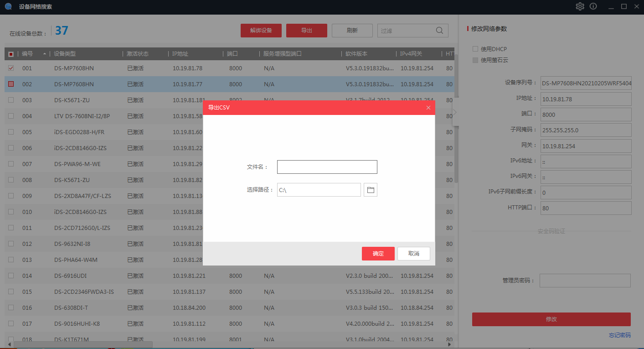Screen dimensions: 644x349
Task: Click the info icon in title bar
Action: (x=593, y=6)
